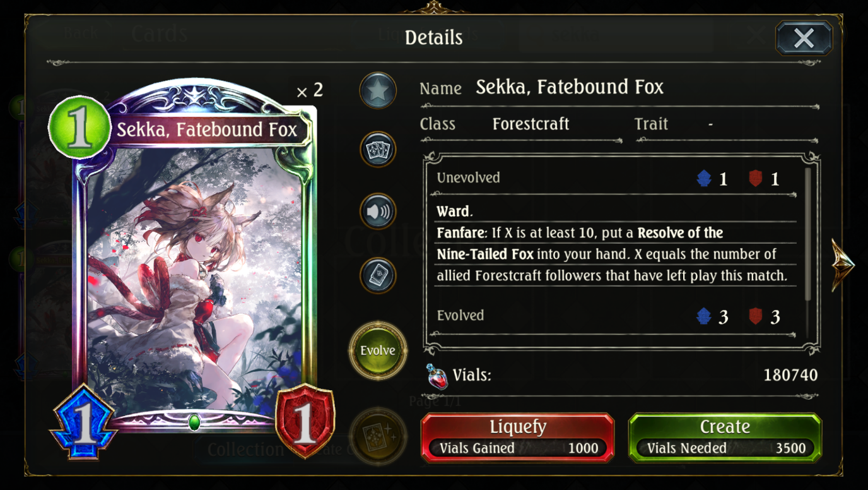Open the related cards icon
Viewport: 868px width, 490px height.
(378, 150)
